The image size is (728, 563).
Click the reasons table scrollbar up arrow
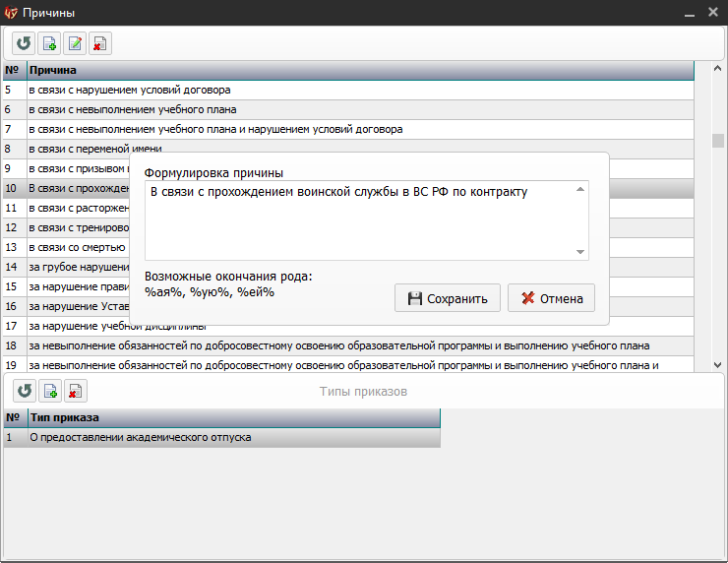(x=718, y=70)
